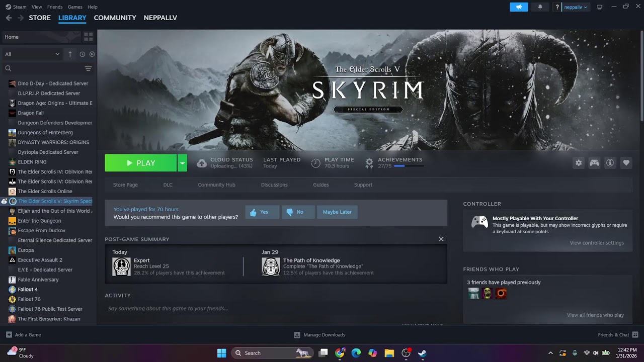Click the library search magnifier icon
Image resolution: width=644 pixels, height=362 pixels.
(8, 68)
